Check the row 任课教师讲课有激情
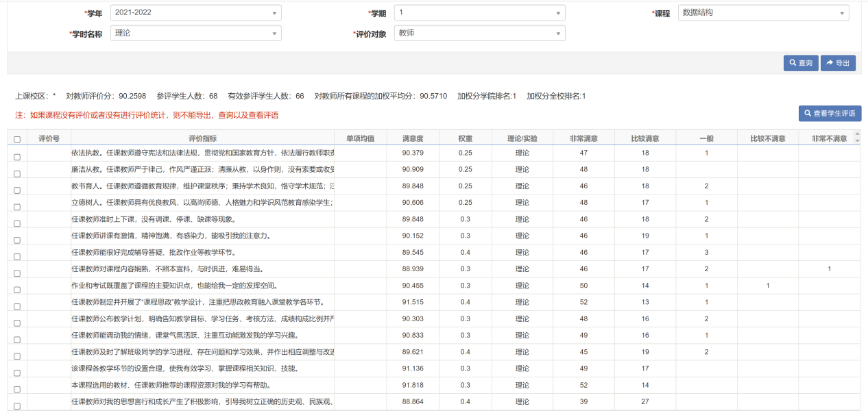Image resolution: width=868 pixels, height=413 pixels. 17,240
